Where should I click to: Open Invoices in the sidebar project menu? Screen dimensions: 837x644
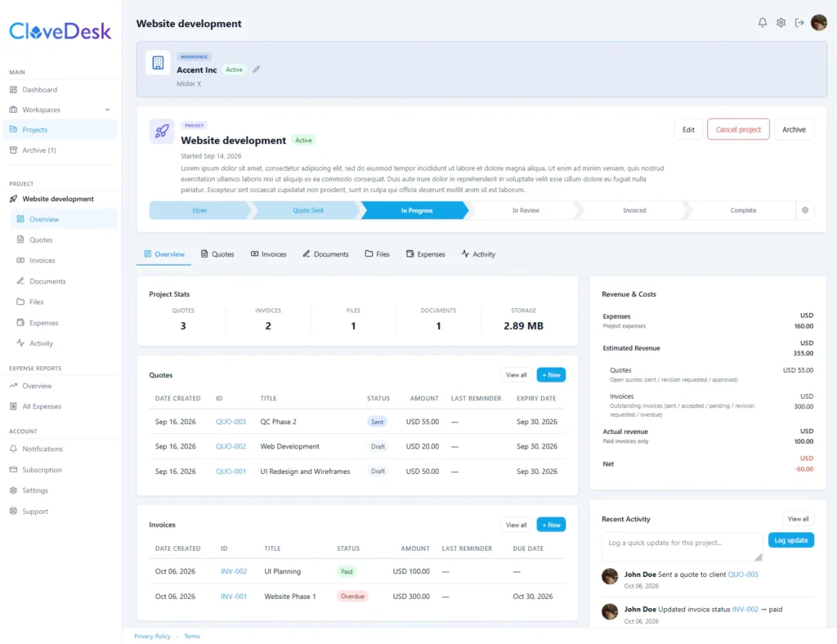point(64,261)
